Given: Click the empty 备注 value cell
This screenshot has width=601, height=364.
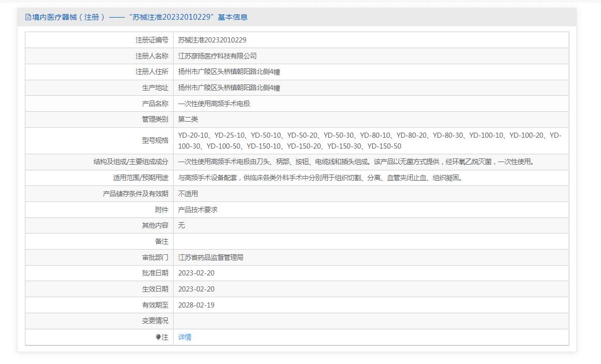Looking at the screenshot, I should click(370, 241).
